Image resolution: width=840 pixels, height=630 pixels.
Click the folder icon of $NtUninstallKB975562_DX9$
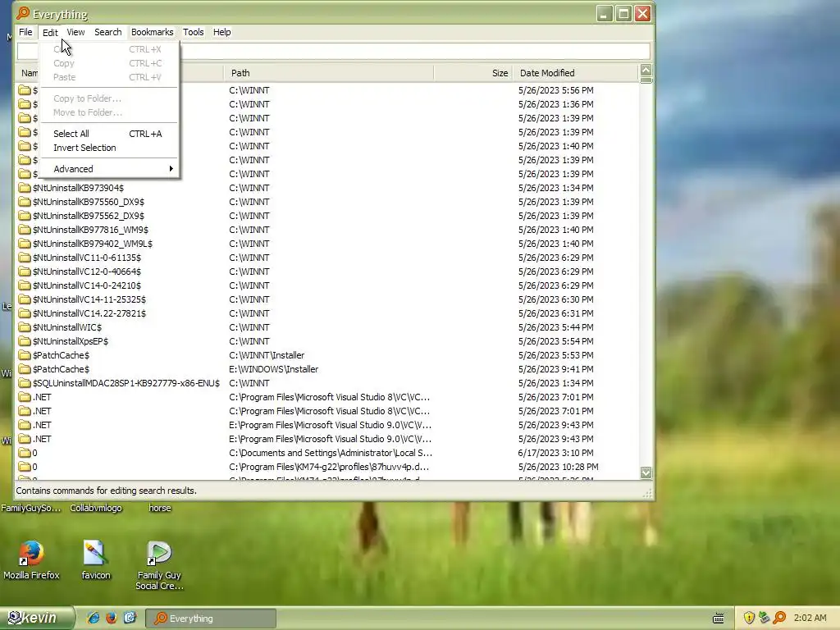(x=24, y=216)
